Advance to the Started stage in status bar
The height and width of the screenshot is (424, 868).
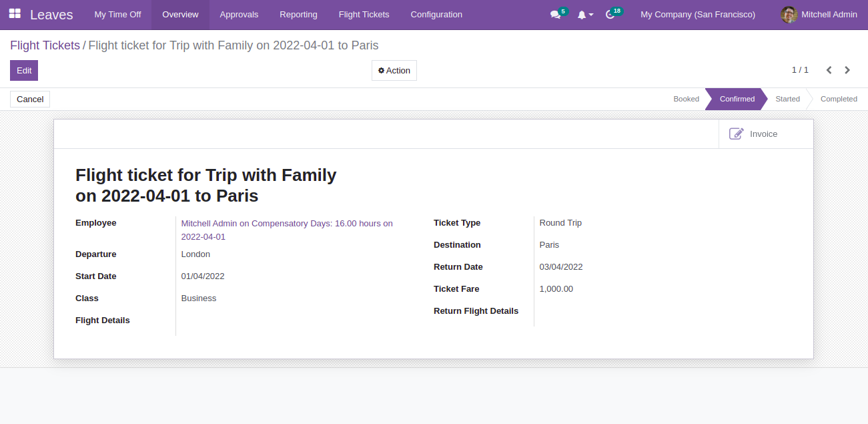(787, 99)
